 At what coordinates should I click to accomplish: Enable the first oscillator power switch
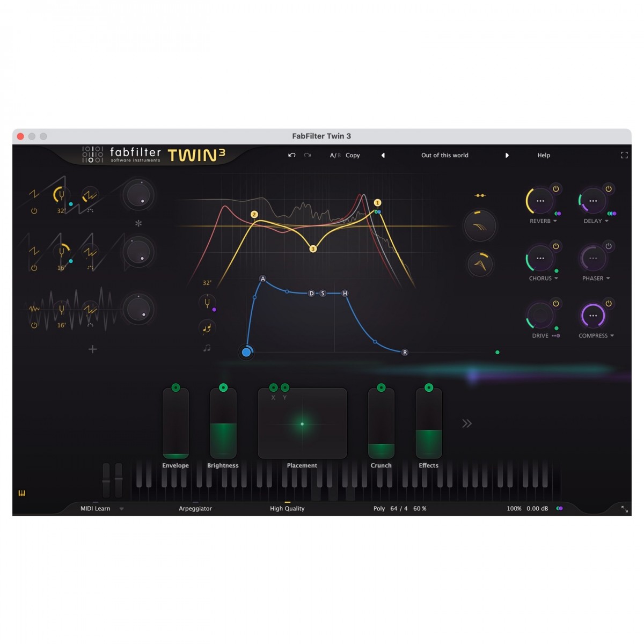[x=33, y=210]
